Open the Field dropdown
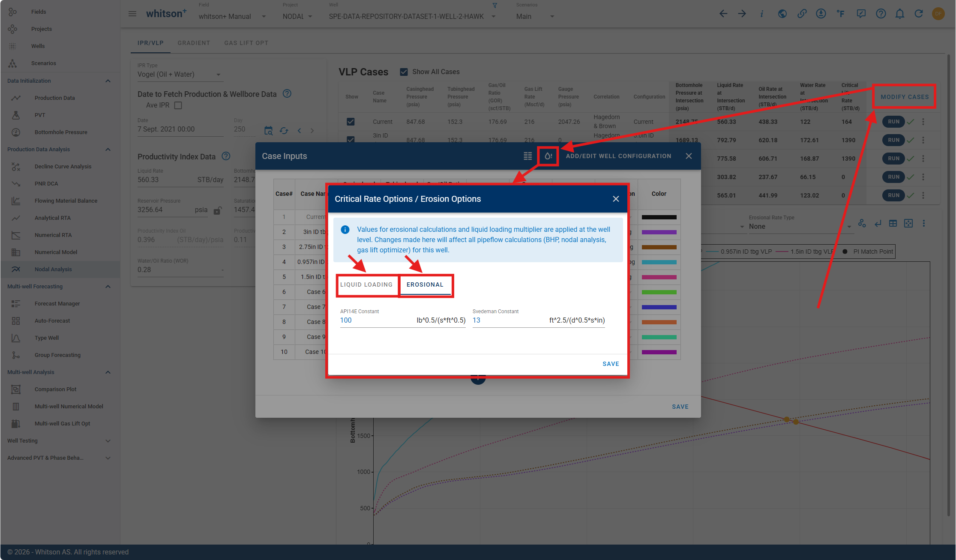This screenshot has width=956, height=560. pyautogui.click(x=233, y=16)
